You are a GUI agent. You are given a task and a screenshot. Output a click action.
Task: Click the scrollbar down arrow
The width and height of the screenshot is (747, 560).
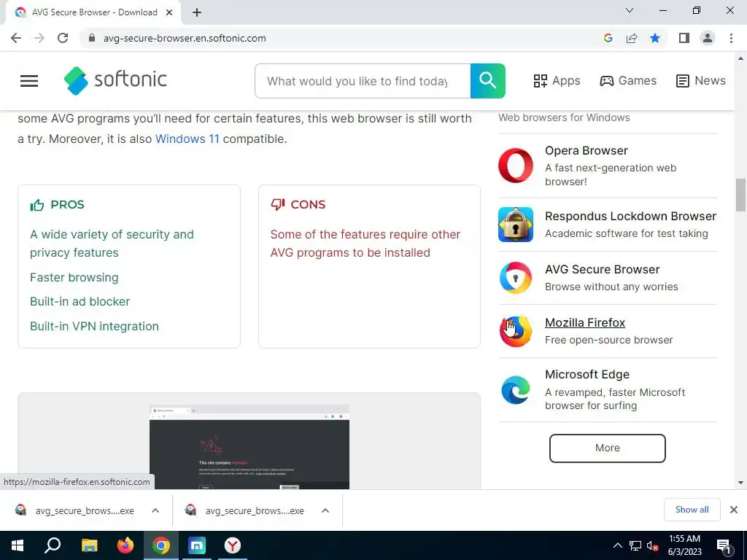tap(740, 483)
